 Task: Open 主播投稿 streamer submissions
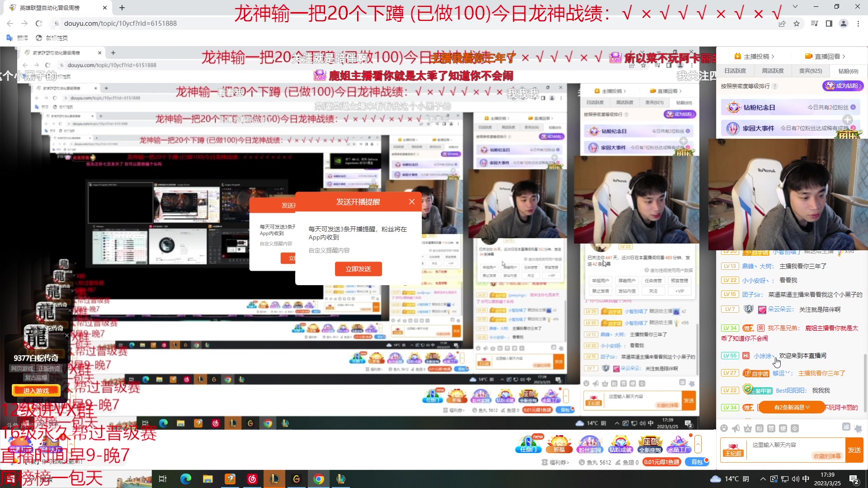click(x=754, y=56)
